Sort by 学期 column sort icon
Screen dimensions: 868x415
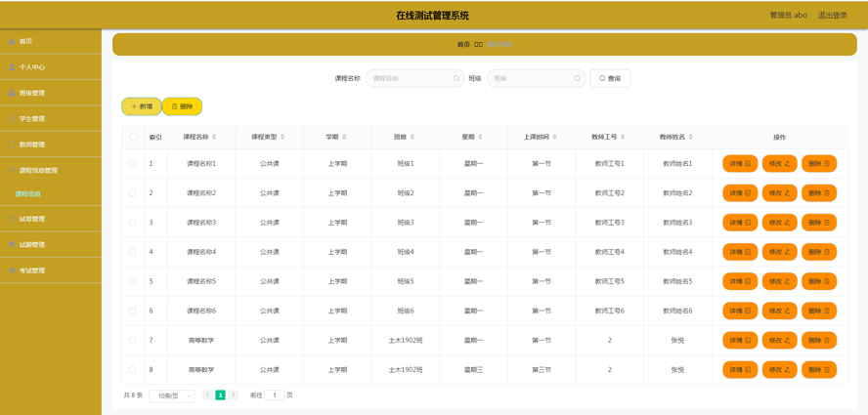(x=344, y=138)
